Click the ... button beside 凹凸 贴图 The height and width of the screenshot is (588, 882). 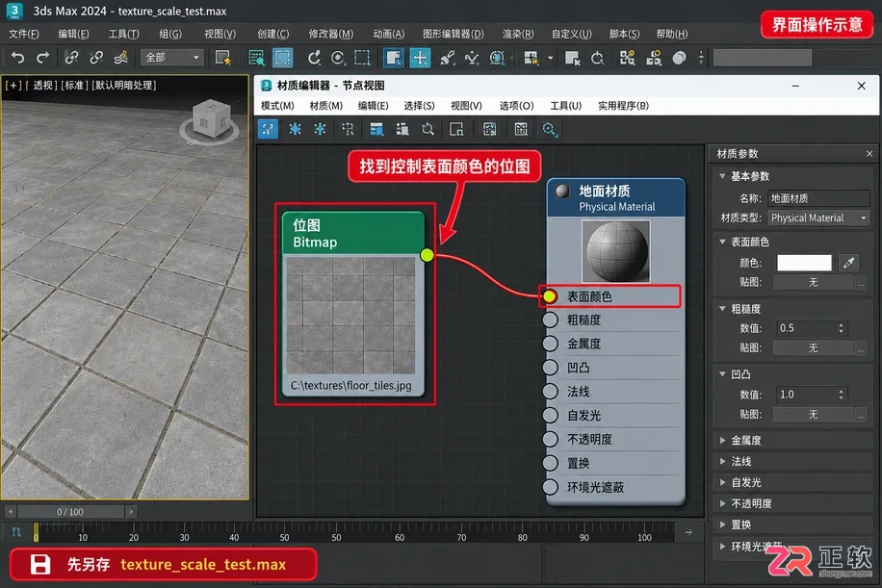(861, 415)
